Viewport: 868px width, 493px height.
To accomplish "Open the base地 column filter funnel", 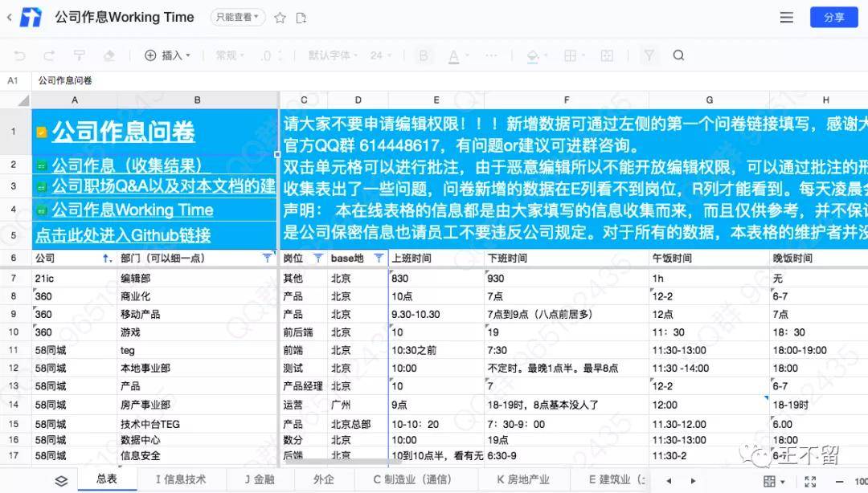I will [379, 258].
